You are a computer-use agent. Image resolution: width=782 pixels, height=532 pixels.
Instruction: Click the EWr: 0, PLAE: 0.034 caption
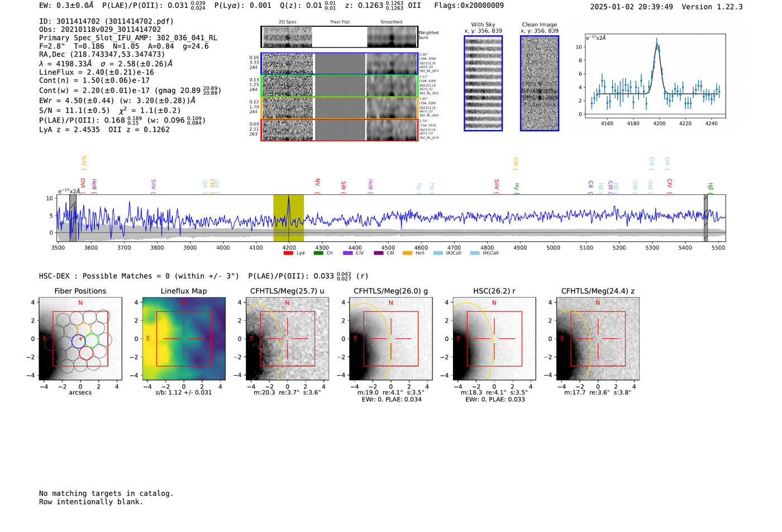point(391,399)
